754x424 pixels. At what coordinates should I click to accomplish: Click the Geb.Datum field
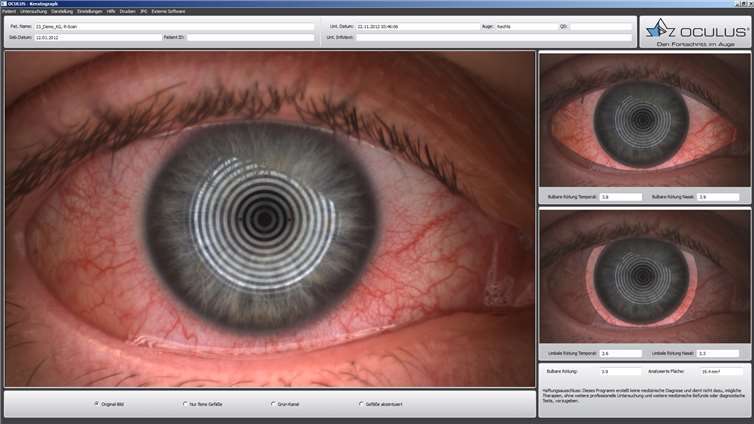coord(95,37)
